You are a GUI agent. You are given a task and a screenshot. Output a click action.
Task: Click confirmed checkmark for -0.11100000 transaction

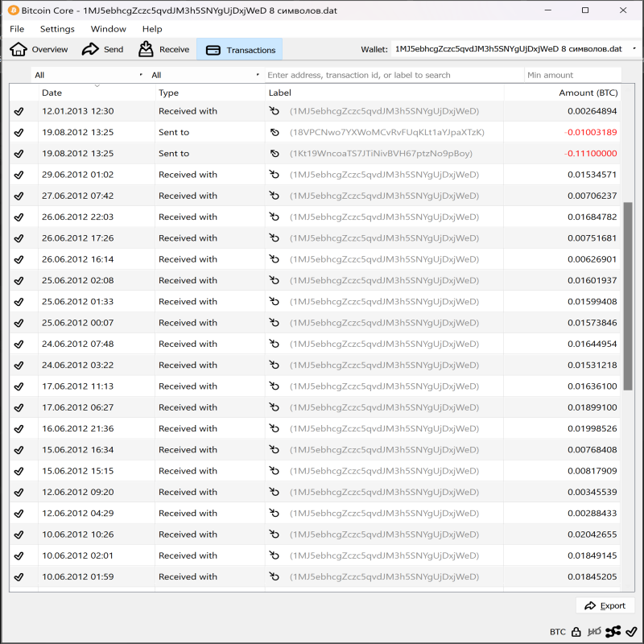19,154
